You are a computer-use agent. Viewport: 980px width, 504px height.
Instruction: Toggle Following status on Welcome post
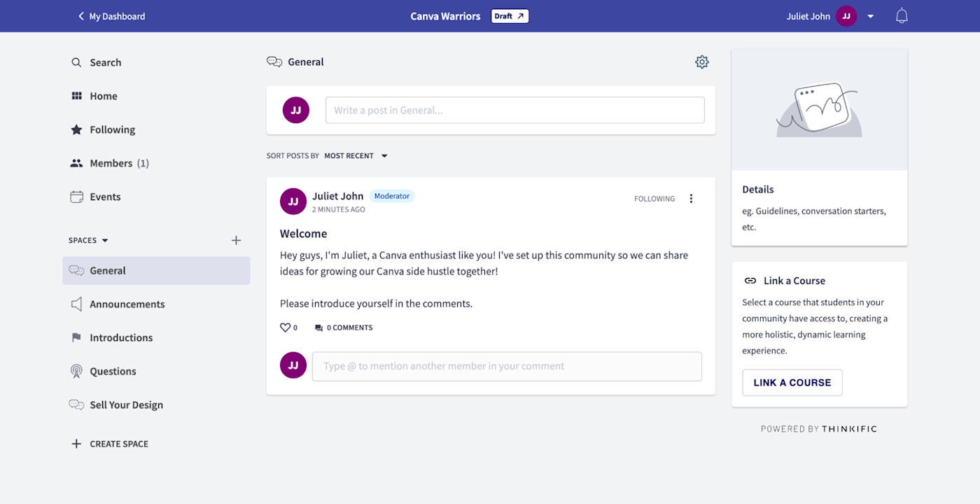tap(654, 199)
